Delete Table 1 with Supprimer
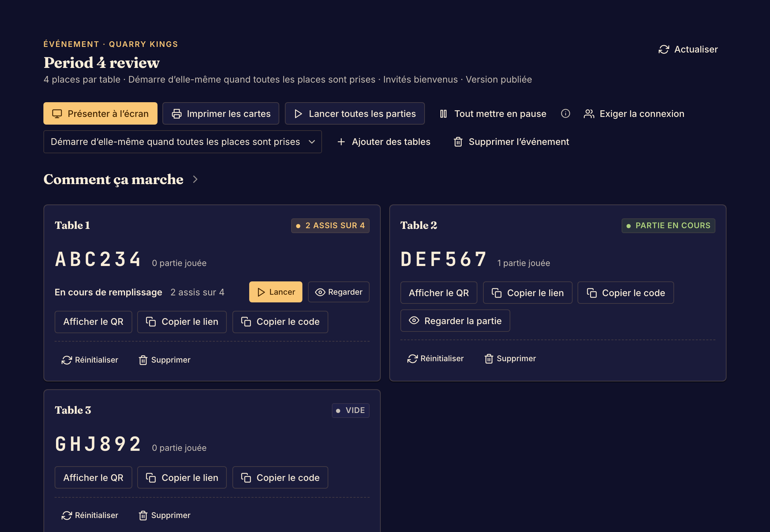770x532 pixels. [164, 360]
